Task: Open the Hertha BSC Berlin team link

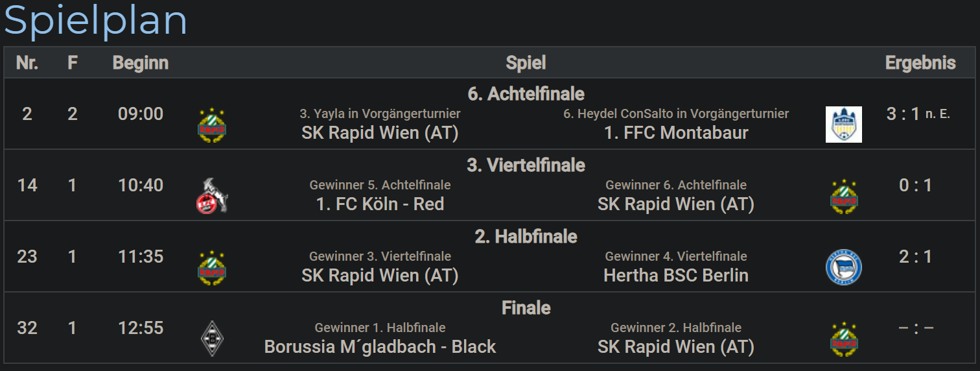Action: click(x=676, y=276)
